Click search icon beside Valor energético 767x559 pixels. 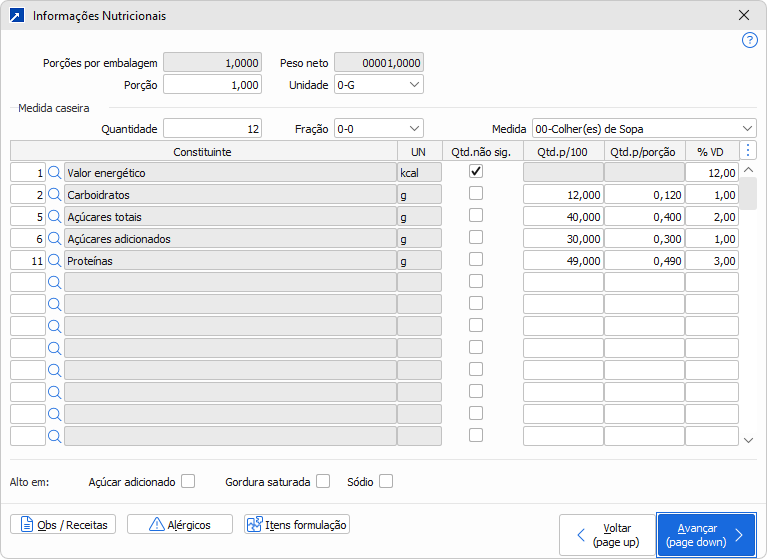point(55,173)
